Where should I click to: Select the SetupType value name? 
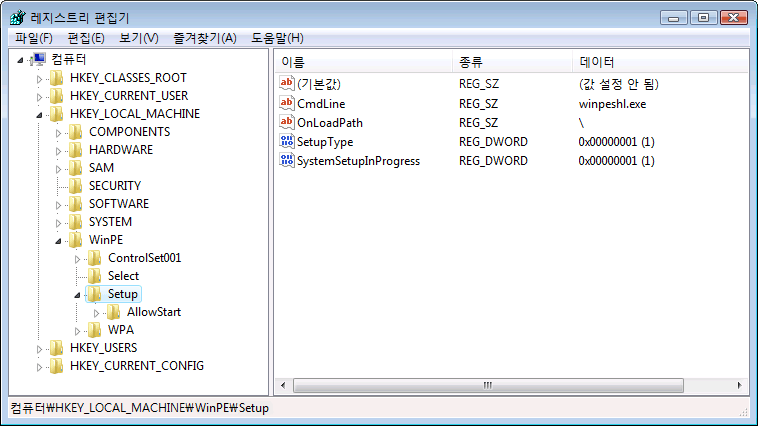coord(325,142)
